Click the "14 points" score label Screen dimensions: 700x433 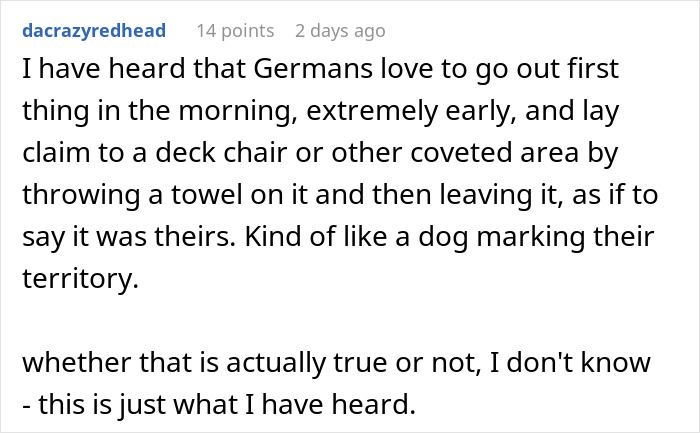point(233,31)
